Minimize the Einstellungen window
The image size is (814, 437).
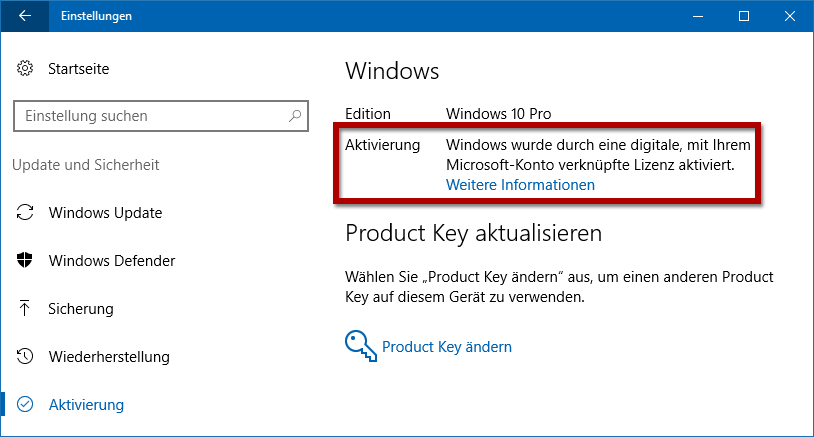(696, 16)
